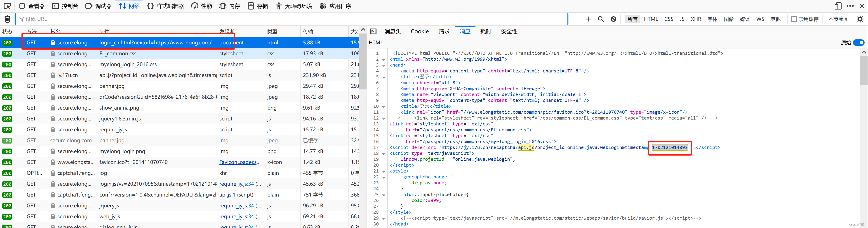Pause network recording
Image resolution: width=868 pixels, height=228 pixels.
click(x=575, y=19)
